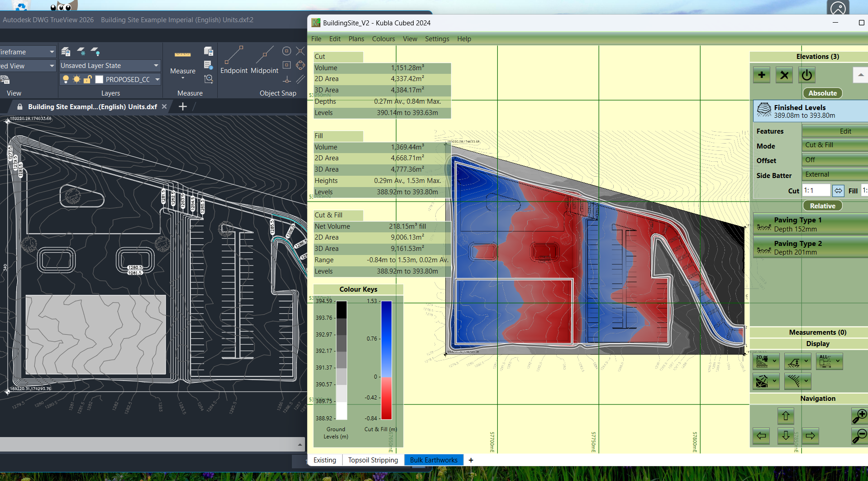Toggle the Parallel object snap icon

tap(300, 80)
